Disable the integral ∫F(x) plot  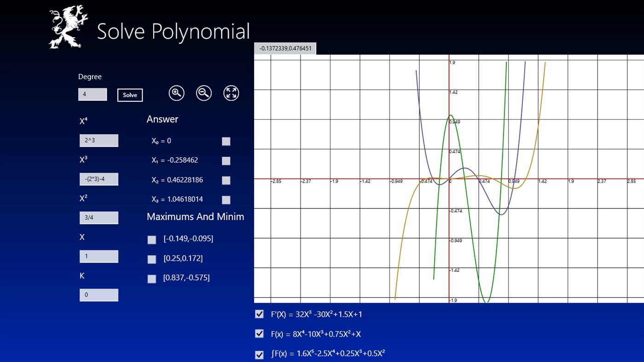[259, 354]
